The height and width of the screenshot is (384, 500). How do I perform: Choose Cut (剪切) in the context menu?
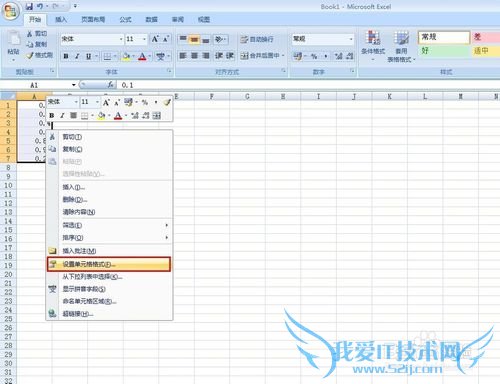tap(109, 137)
